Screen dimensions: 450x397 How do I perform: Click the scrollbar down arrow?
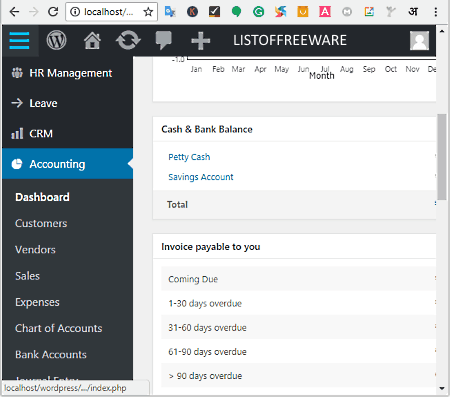tap(442, 388)
